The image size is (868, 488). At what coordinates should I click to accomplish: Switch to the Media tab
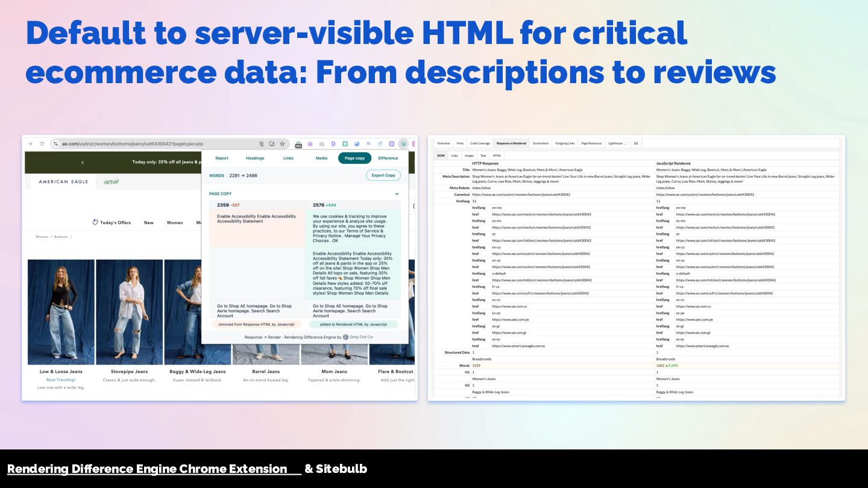(x=321, y=158)
